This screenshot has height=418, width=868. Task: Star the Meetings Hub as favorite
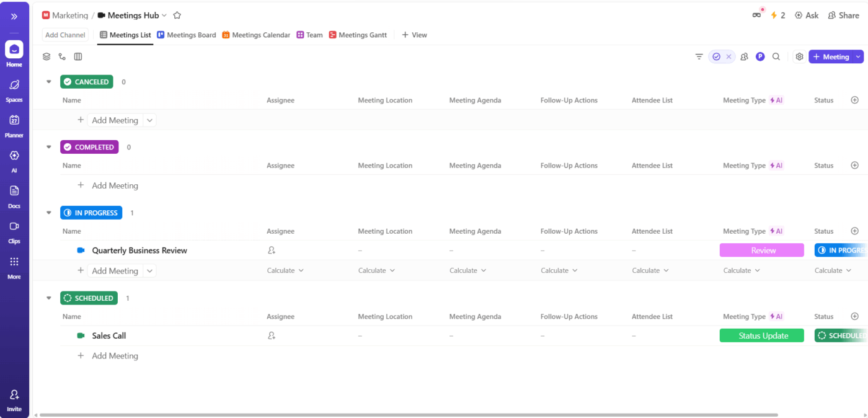coord(177,15)
